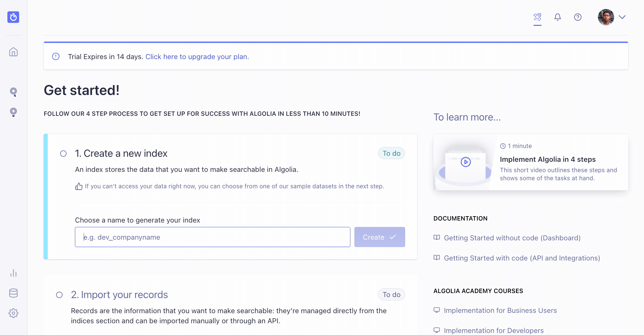Click here to upgrade your plan link
The height and width of the screenshot is (335, 644).
[197, 57]
